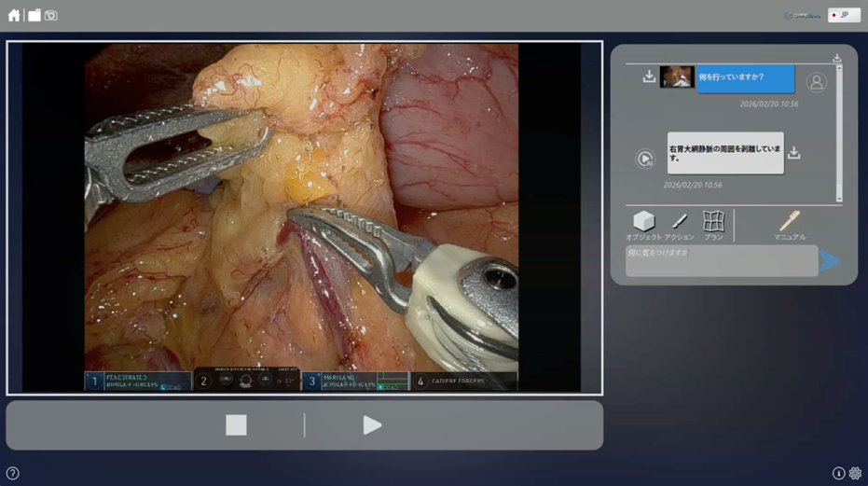Open settings gear at bottom right
Viewport: 868px width, 486px height.
[855, 473]
